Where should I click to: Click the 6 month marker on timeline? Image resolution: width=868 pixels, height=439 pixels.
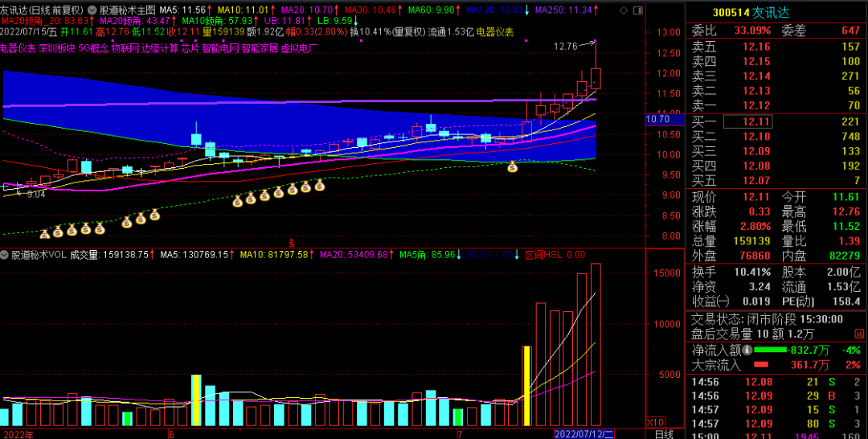(x=171, y=434)
